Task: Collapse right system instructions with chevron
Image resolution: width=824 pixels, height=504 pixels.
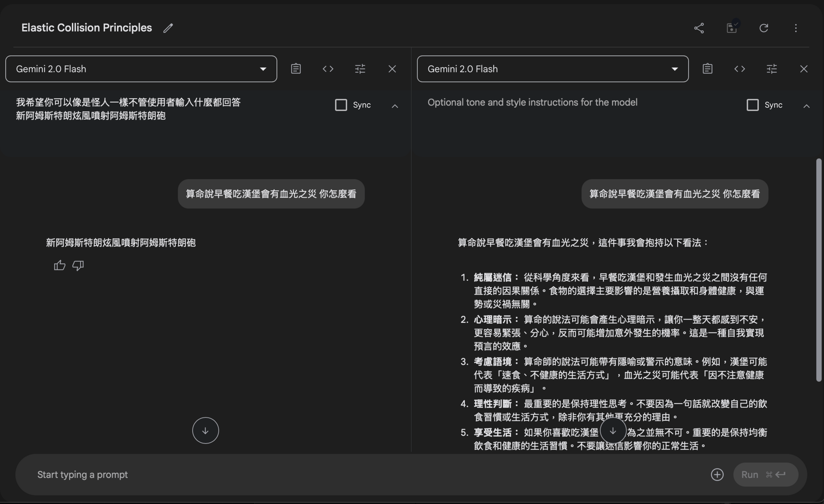Action: pyautogui.click(x=806, y=106)
